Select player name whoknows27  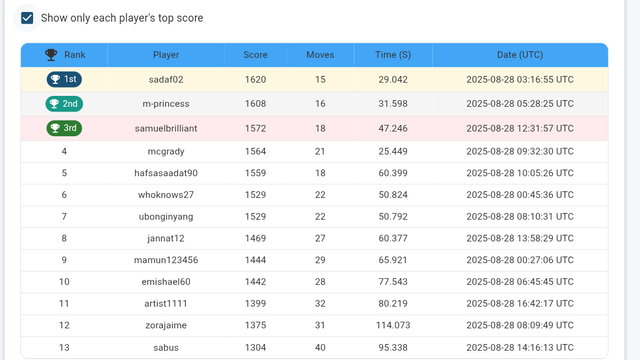click(166, 195)
